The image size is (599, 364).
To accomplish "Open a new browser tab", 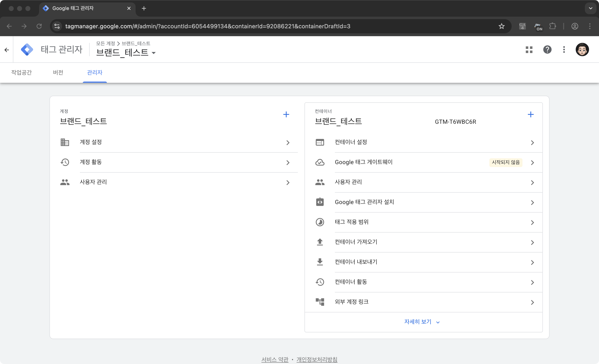I will [144, 8].
